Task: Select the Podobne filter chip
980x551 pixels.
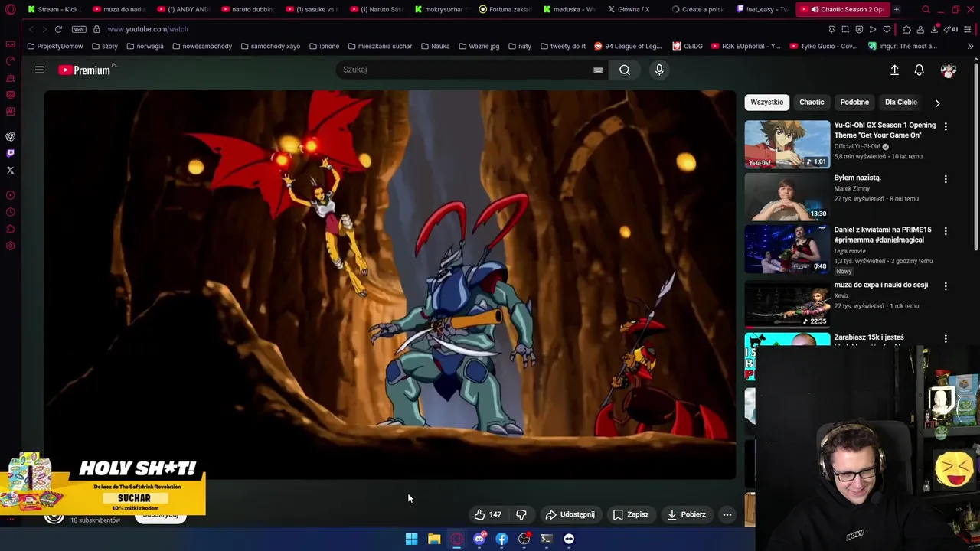Action: [x=854, y=102]
